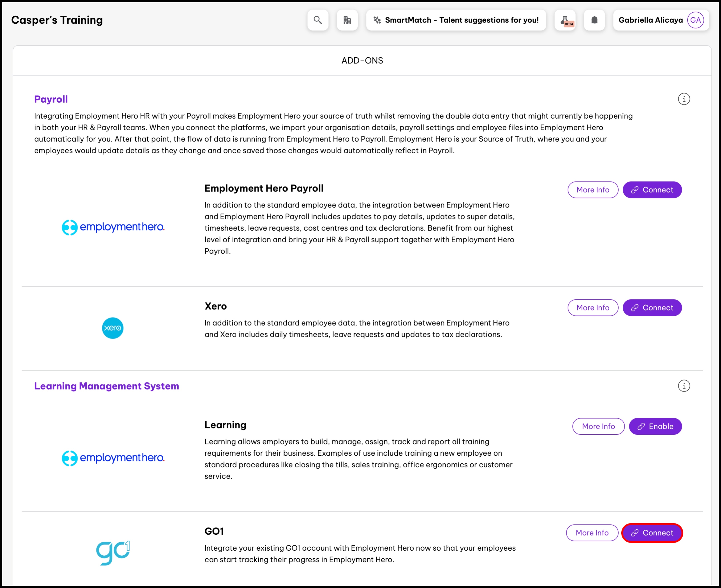The image size is (721, 588).
Task: Enable the Learning add-on
Action: pos(655,426)
